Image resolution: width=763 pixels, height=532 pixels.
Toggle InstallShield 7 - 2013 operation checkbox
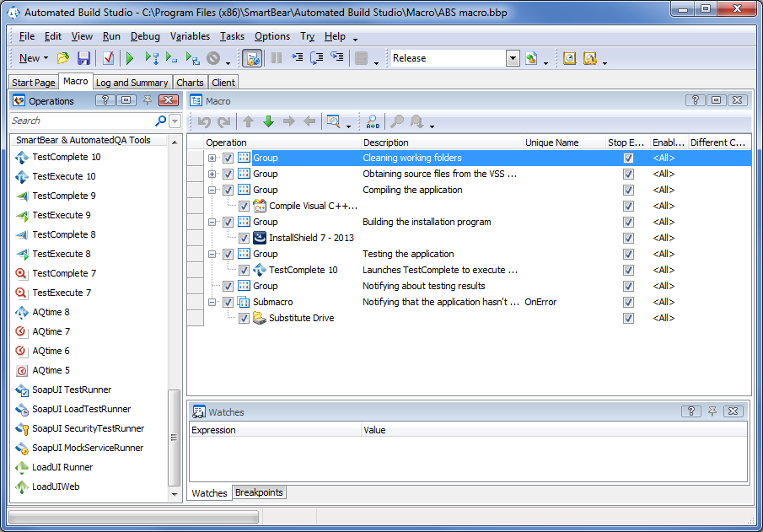click(244, 238)
